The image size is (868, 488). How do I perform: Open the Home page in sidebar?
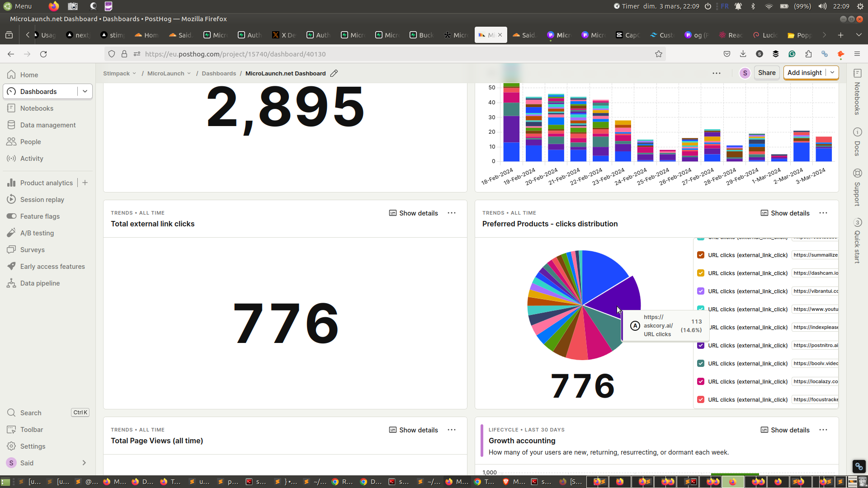tap(29, 75)
